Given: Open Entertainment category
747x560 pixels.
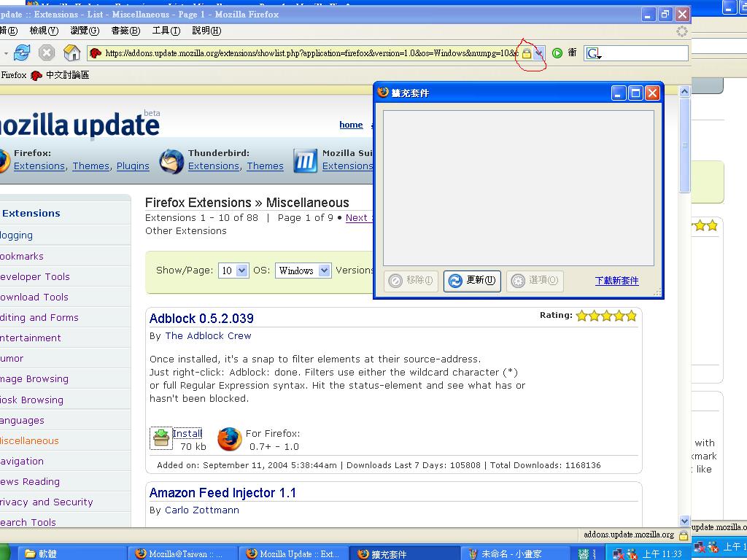Looking at the screenshot, I should tap(31, 338).
